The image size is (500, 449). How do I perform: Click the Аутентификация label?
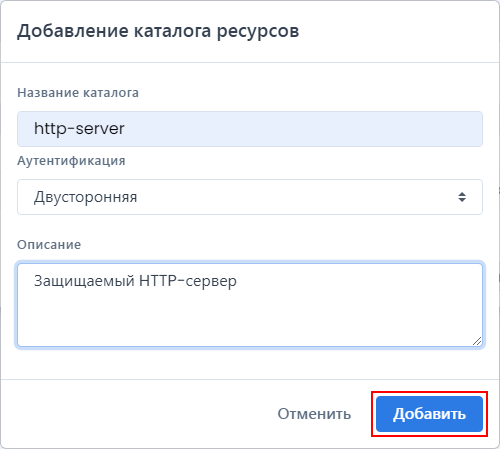[x=71, y=161]
